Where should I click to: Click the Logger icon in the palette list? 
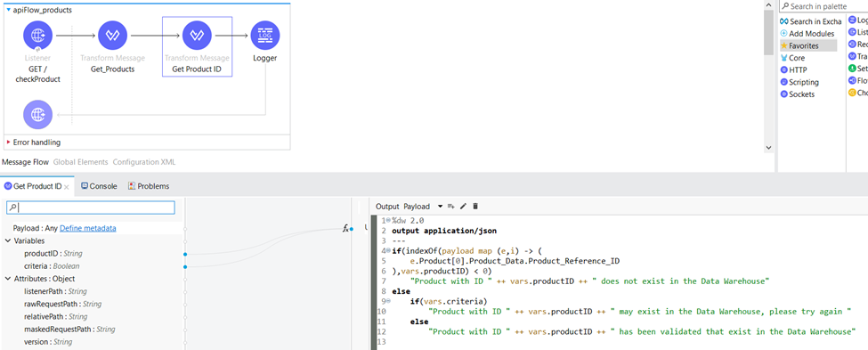point(852,20)
